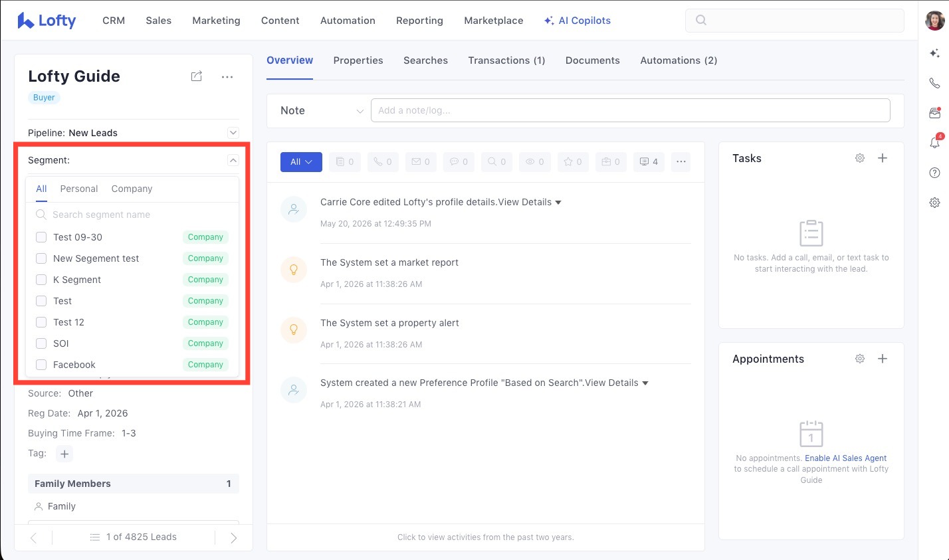The image size is (949, 560).
Task: Open Tasks settings gear
Action: pos(860,158)
